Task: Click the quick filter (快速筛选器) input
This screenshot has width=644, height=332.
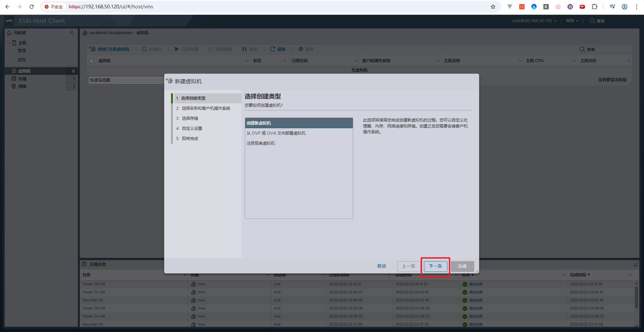Action: click(x=126, y=80)
